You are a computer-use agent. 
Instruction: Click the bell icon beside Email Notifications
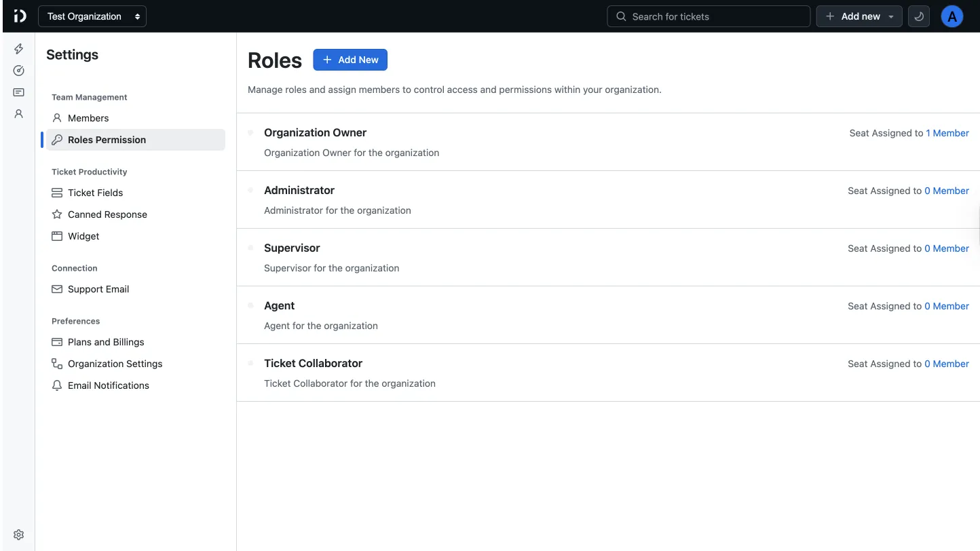click(x=56, y=385)
